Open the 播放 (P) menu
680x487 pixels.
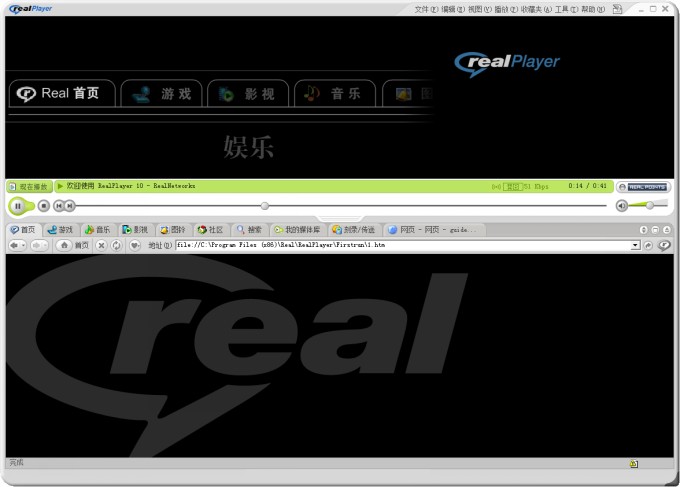(506, 9)
